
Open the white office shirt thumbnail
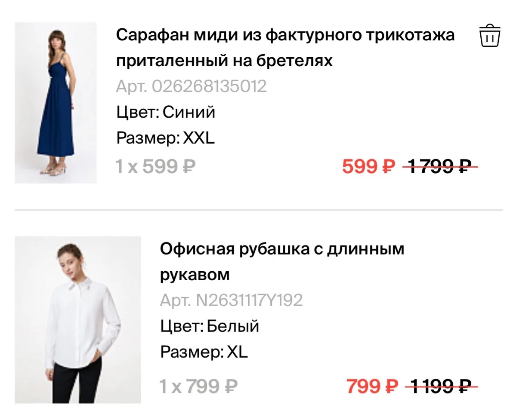(x=78, y=320)
